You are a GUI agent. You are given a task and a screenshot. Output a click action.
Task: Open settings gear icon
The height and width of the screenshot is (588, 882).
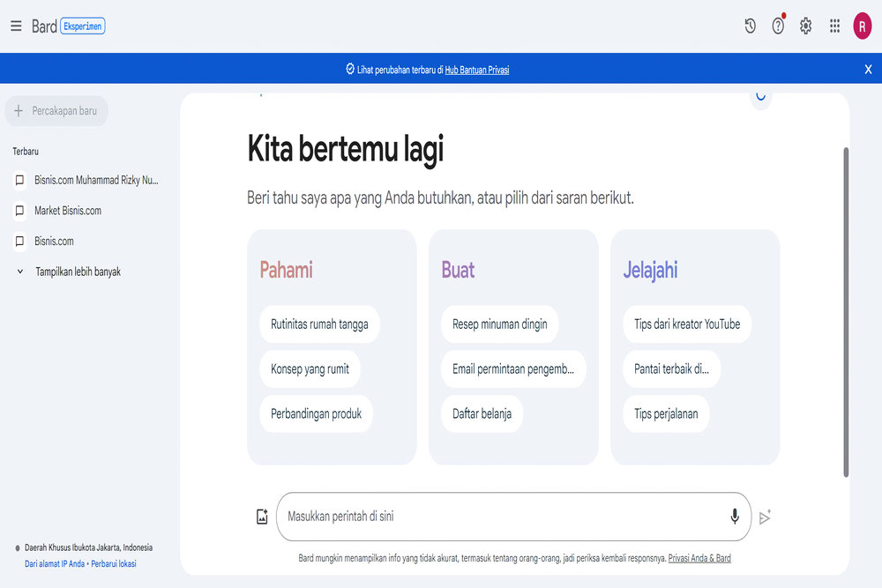pos(806,26)
